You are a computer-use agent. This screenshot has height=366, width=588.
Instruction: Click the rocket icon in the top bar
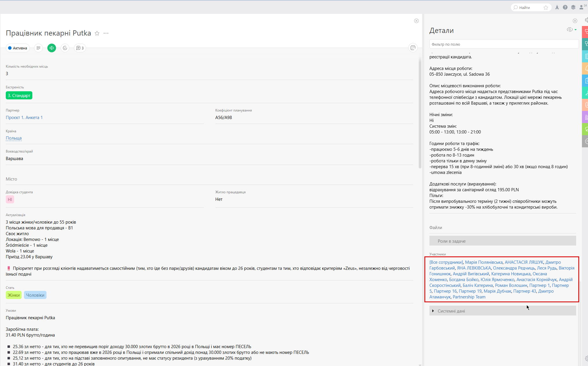tap(557, 8)
